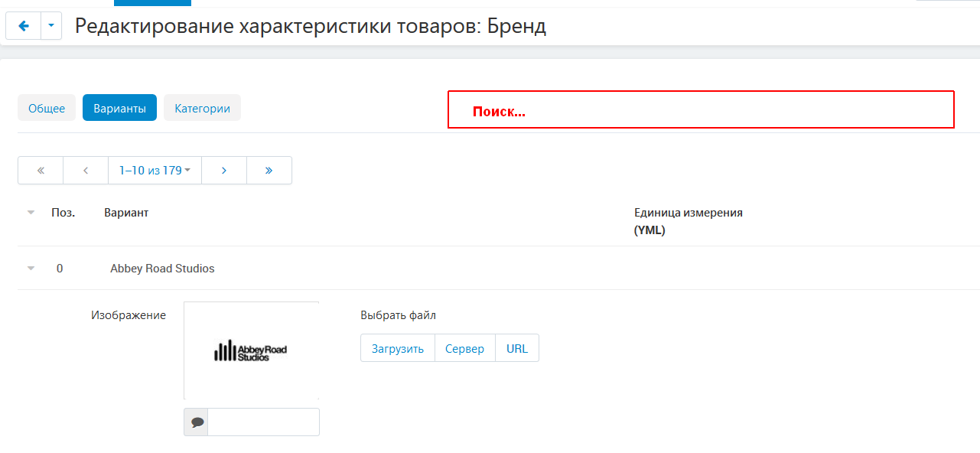980x453 pixels.
Task: Toggle the expand-all arrow in table header
Action: [31, 213]
